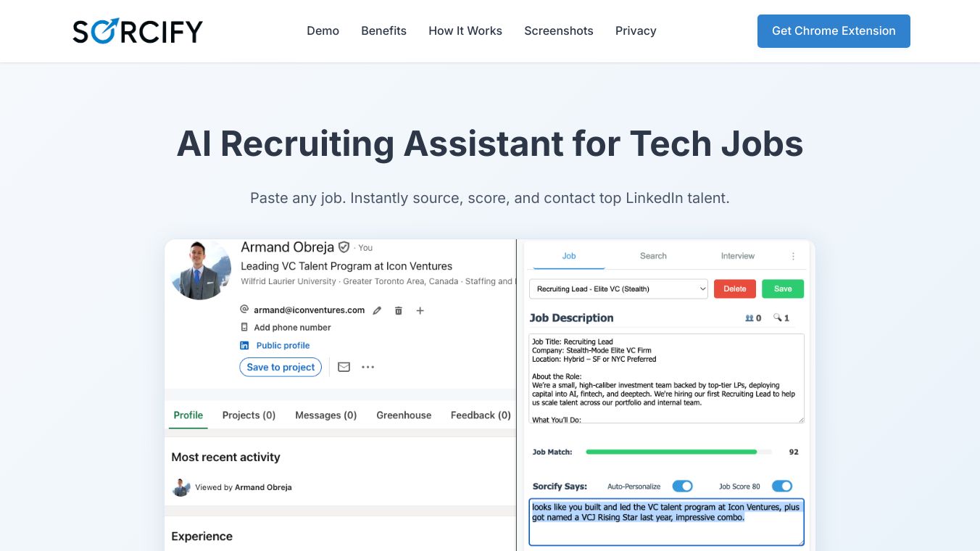Click the pencil edit email icon
Viewport: 980px width, 551px height.
(377, 310)
